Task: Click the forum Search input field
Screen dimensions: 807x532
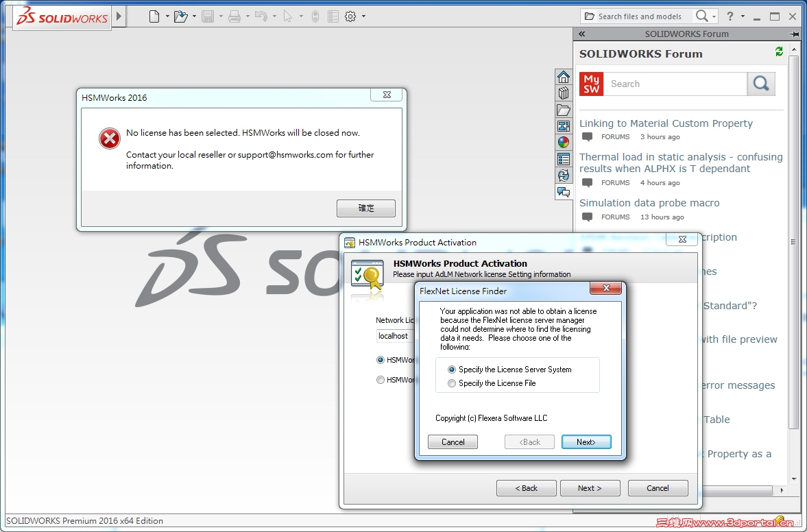Action: (675, 84)
